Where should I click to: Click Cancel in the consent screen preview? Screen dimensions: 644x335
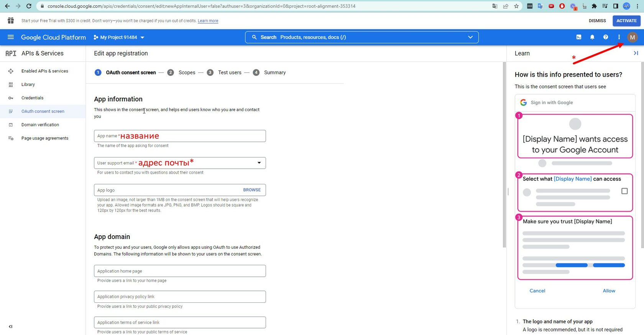click(x=537, y=291)
